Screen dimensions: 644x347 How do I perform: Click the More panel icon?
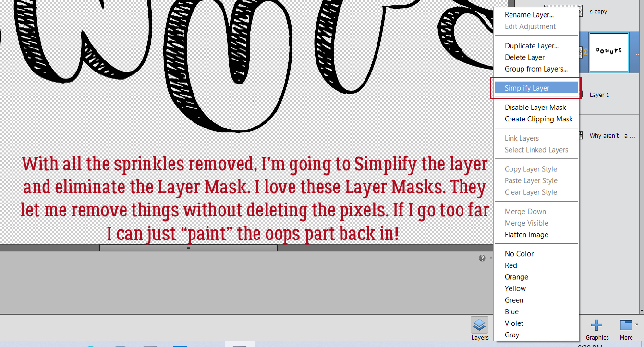tap(626, 325)
